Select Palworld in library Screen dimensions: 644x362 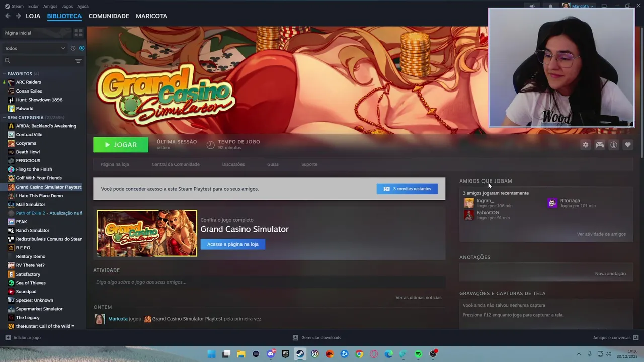tap(43, 108)
